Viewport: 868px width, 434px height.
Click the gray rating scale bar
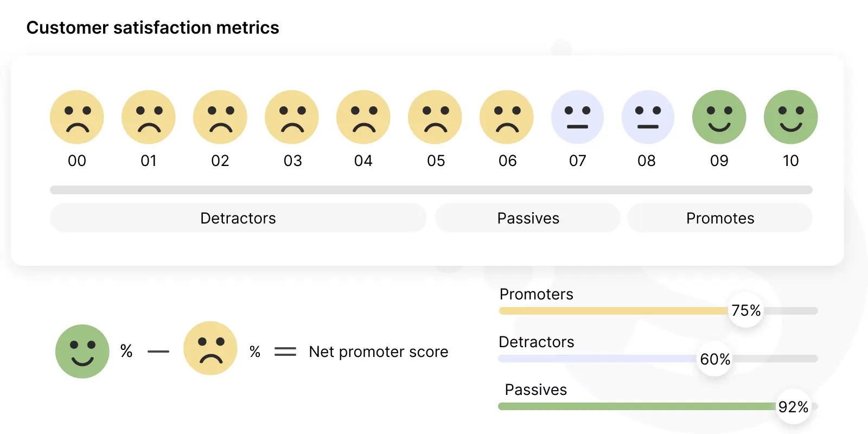(431, 190)
